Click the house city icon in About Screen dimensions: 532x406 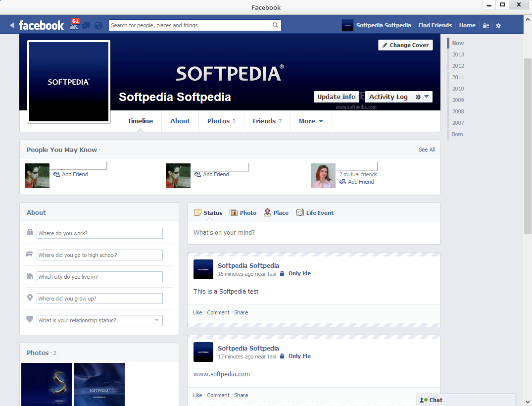[x=30, y=276]
